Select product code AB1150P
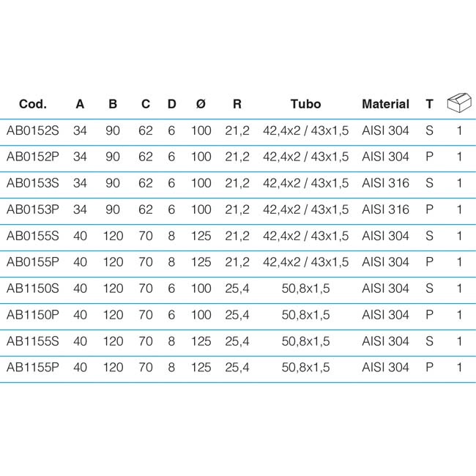476x476 pixels. click(x=33, y=315)
